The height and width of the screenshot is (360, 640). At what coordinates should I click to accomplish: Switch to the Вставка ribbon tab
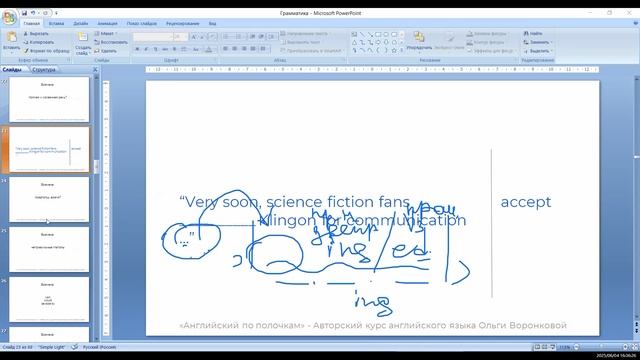click(56, 24)
